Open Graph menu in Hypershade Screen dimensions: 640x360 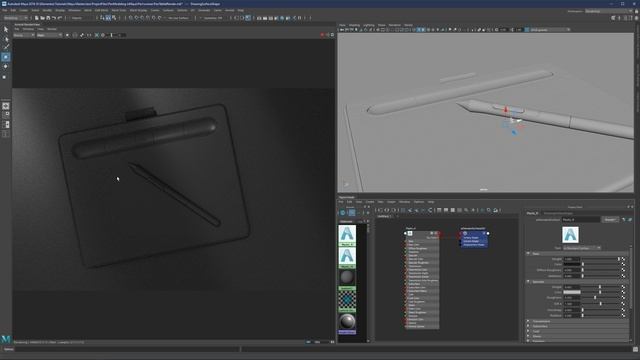(x=391, y=202)
